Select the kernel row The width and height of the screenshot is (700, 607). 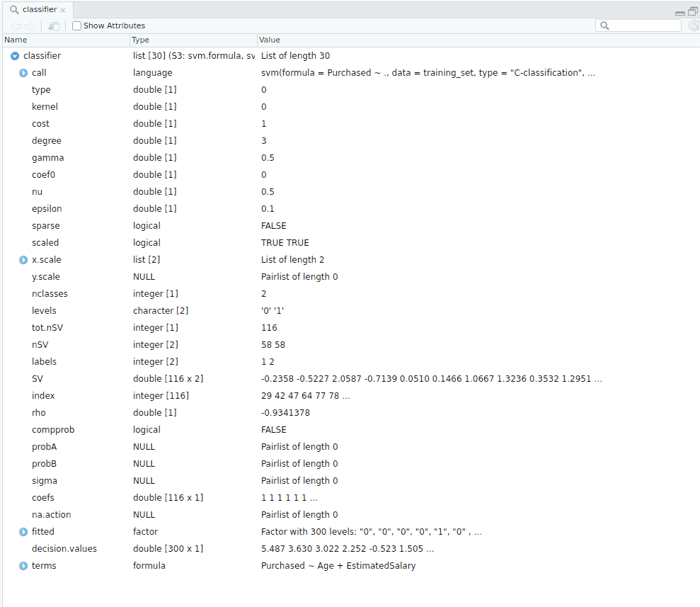351,107
